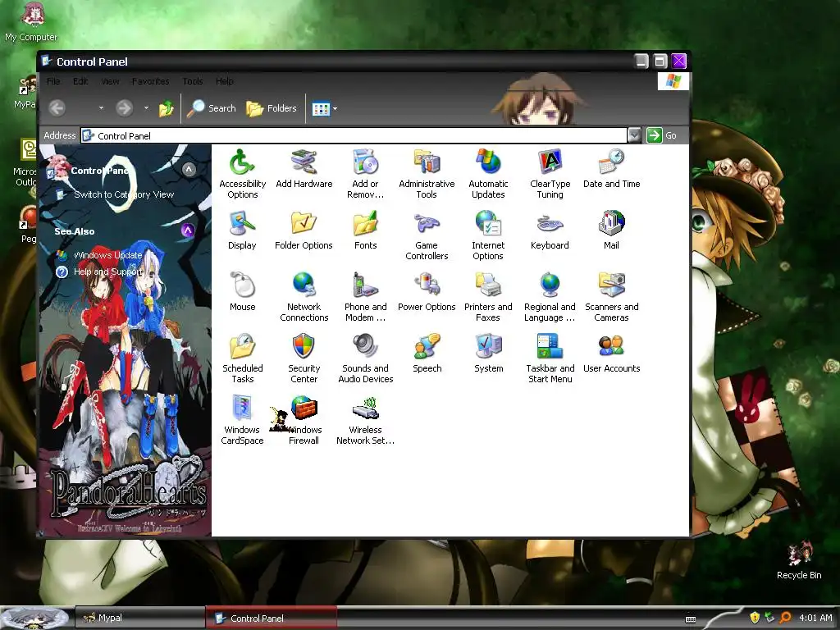
Task: Open Game Controllers applet
Action: 427,235
